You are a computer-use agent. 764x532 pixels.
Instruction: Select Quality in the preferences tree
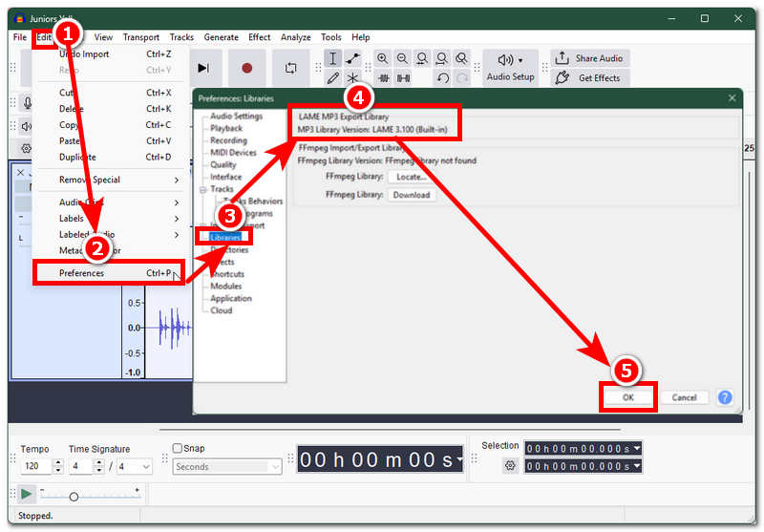223,164
